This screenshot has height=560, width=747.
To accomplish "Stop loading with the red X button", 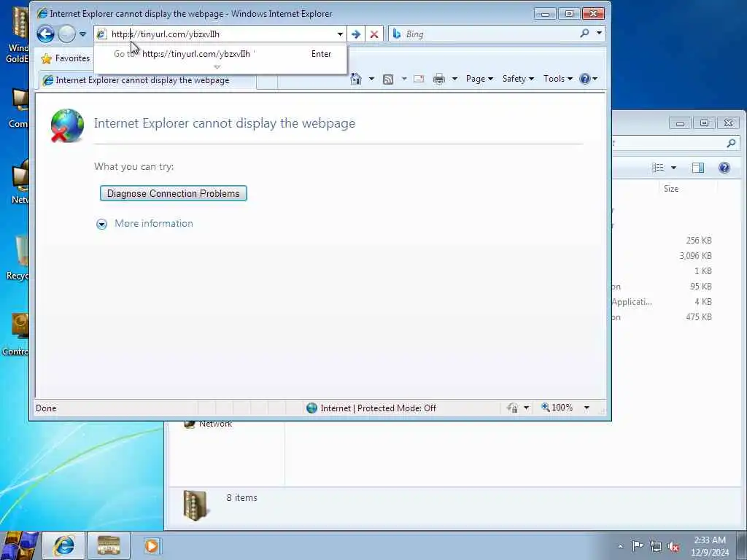I will pyautogui.click(x=374, y=34).
